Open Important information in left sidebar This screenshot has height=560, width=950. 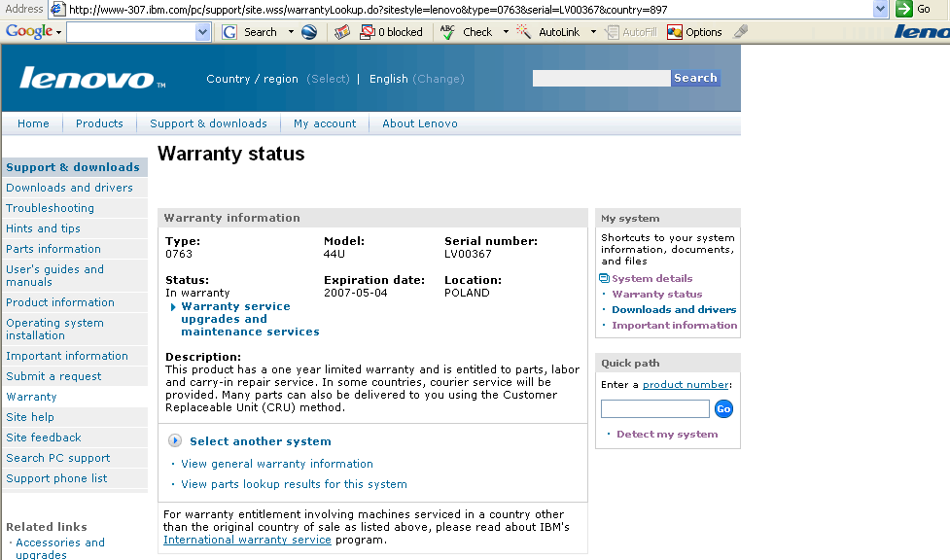click(x=67, y=356)
